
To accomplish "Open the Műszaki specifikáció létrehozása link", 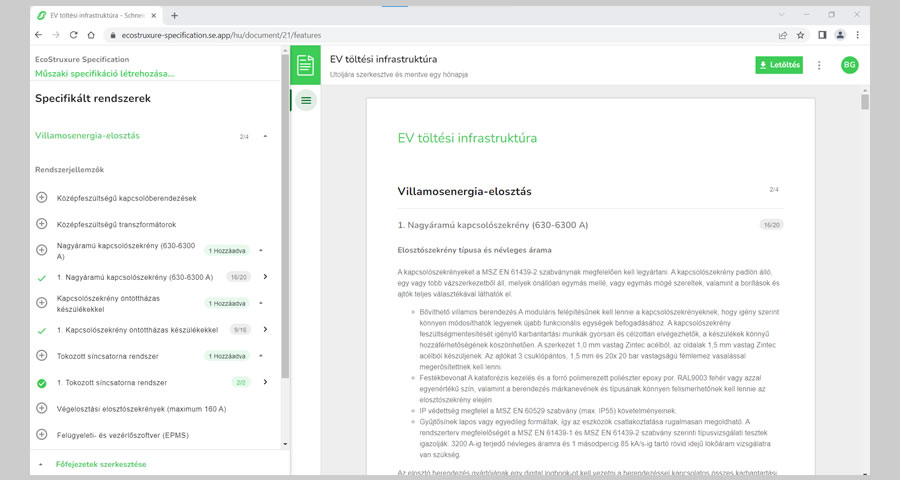I will [x=104, y=73].
